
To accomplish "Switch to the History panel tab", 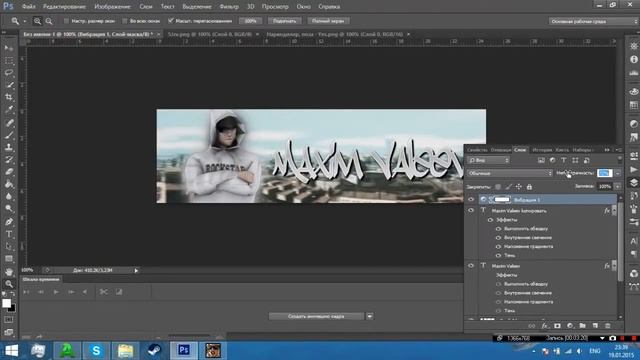I will pos(542,150).
